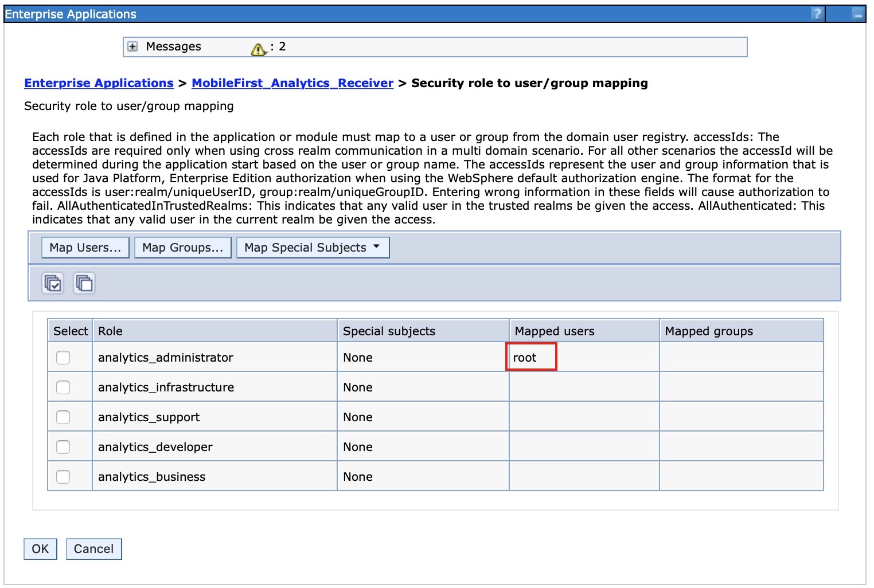874x588 pixels.
Task: Click the analytics_developer role name
Action: click(155, 447)
